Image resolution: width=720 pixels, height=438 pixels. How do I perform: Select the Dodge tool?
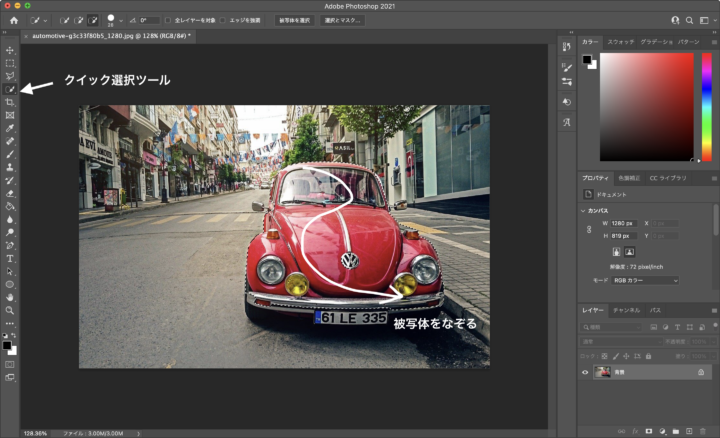point(10,232)
